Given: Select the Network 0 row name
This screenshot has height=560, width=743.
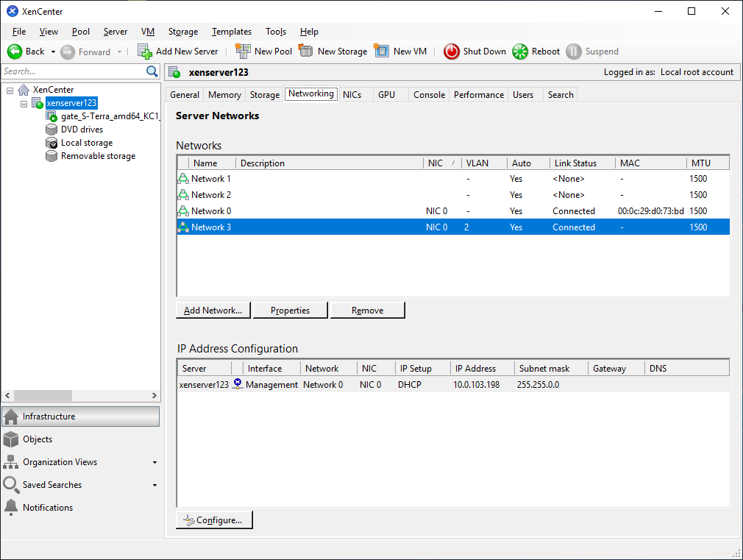Looking at the screenshot, I should [211, 211].
